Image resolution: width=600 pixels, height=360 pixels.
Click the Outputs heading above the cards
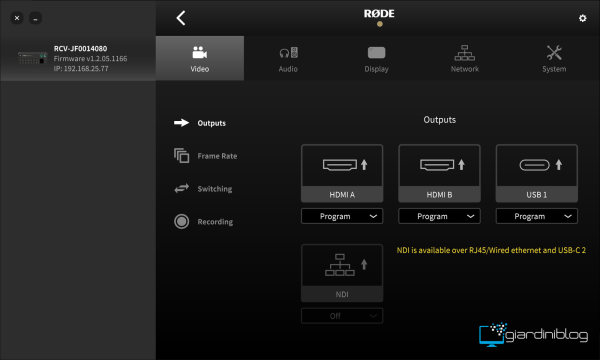(439, 120)
